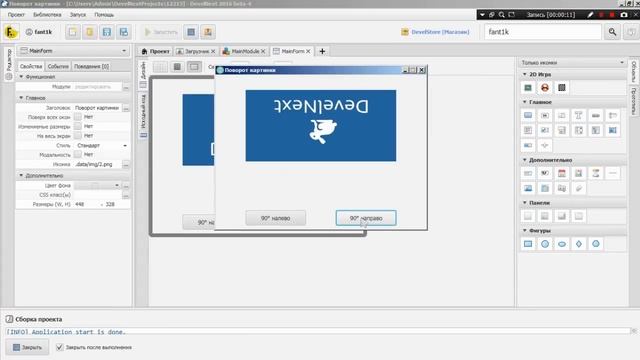Select the rectangle shape in Фигуры
Image resolution: width=640 pixels, height=360 pixels.
pos(528,244)
